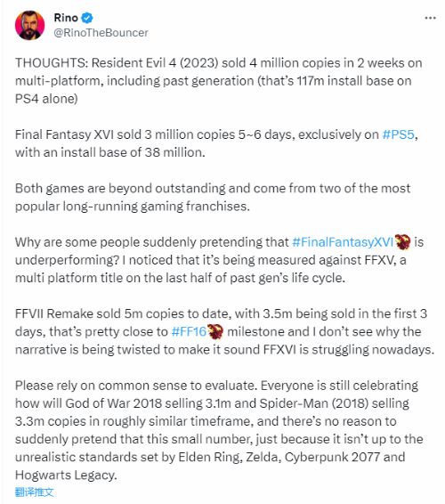Open the Rino display name link
The height and width of the screenshot is (504, 445).
tap(66, 18)
